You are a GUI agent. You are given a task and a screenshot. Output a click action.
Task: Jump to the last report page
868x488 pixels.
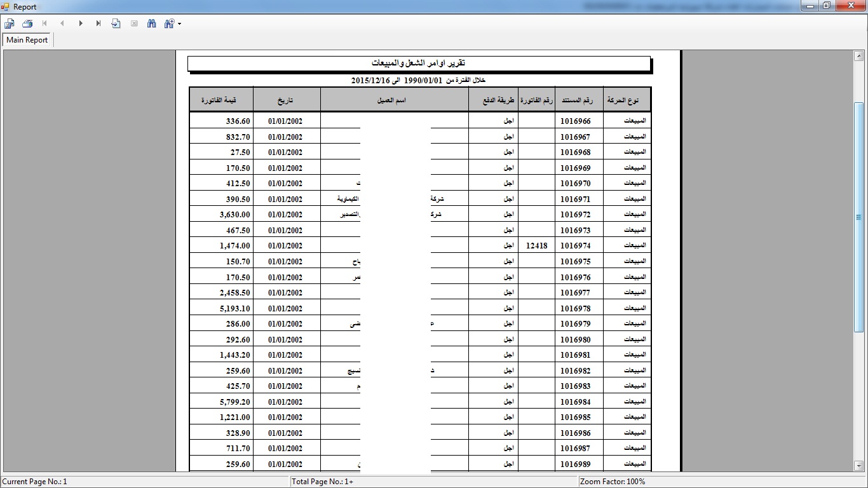coord(98,24)
